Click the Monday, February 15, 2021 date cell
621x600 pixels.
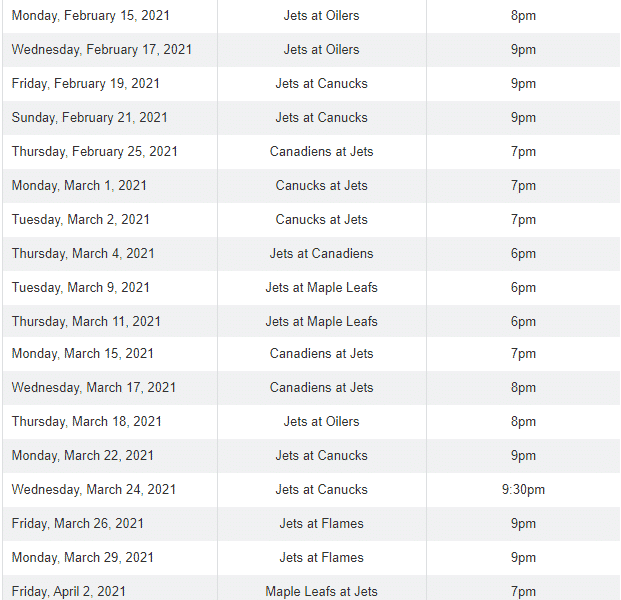pos(93,16)
